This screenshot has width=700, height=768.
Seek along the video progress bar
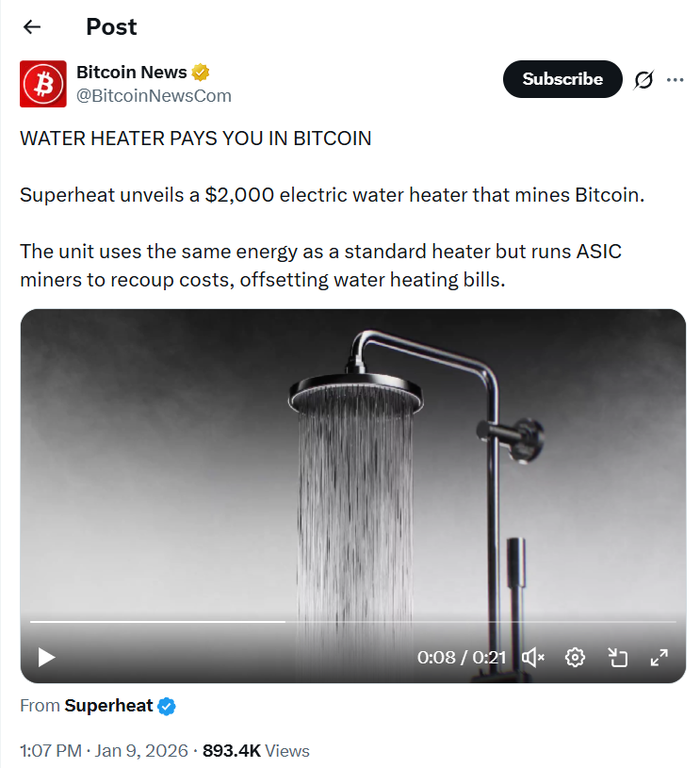(x=352, y=622)
